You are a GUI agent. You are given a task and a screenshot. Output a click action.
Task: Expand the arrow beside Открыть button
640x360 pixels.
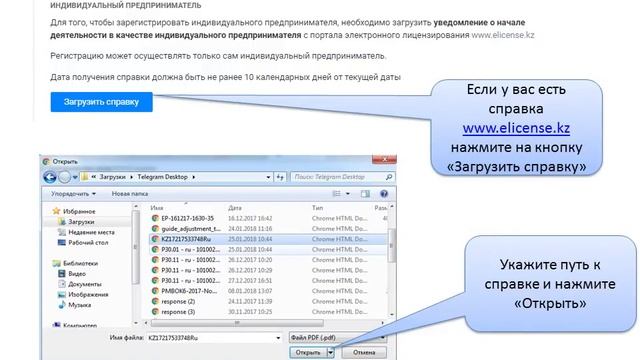[331, 352]
